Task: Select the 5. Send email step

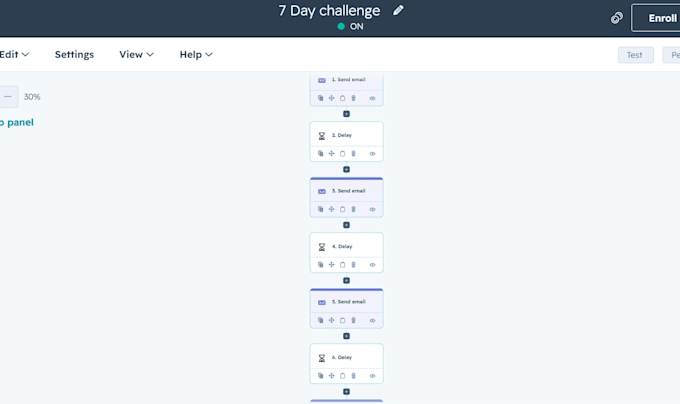Action: coord(347,301)
